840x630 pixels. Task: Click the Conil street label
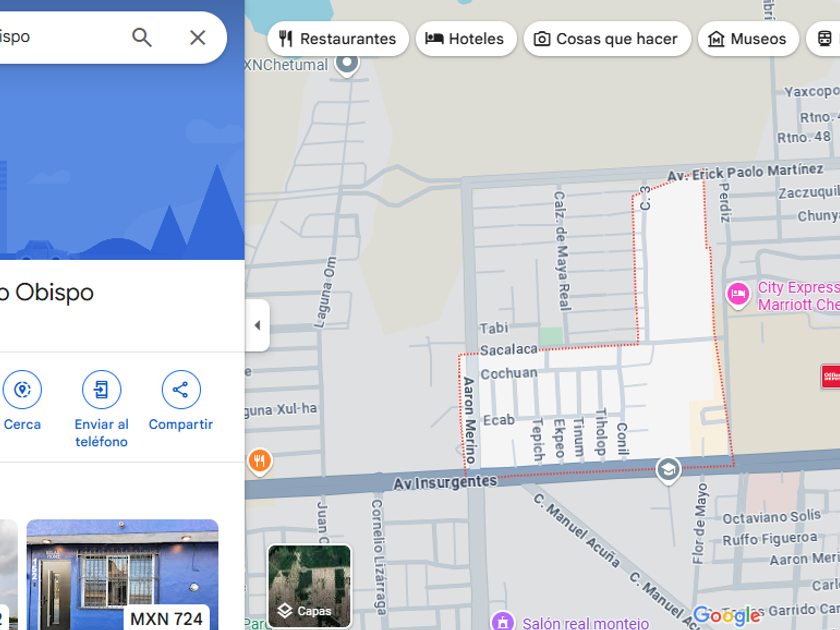pos(622,439)
